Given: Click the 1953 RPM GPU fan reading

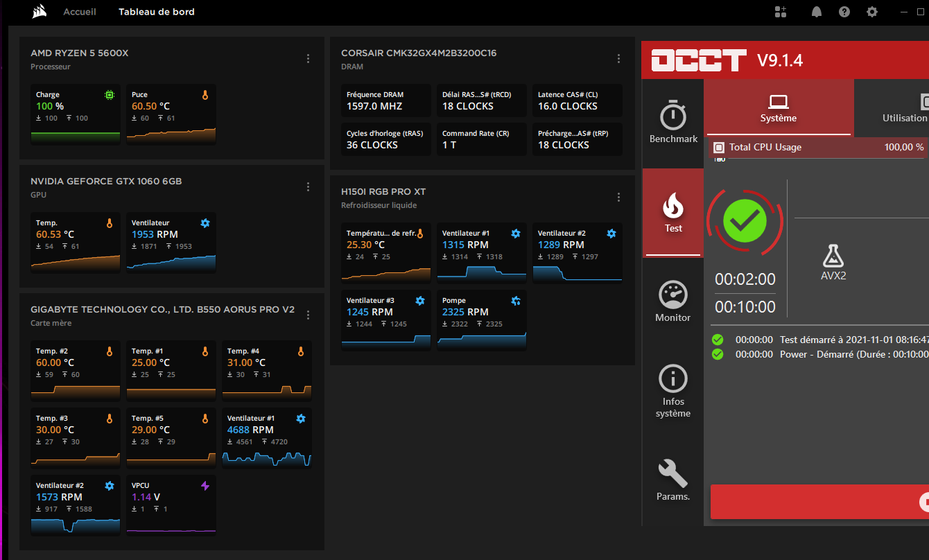Looking at the screenshot, I should click(x=155, y=234).
